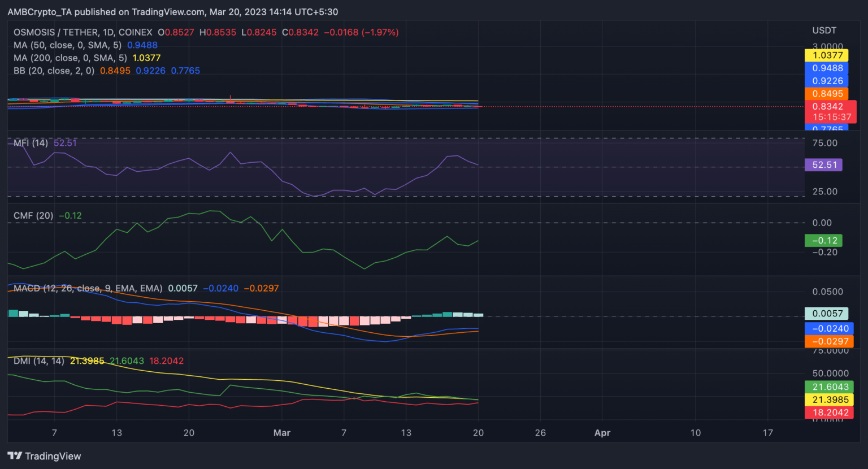Select the OSMOSIS / TETHER symbol legend

click(x=83, y=32)
